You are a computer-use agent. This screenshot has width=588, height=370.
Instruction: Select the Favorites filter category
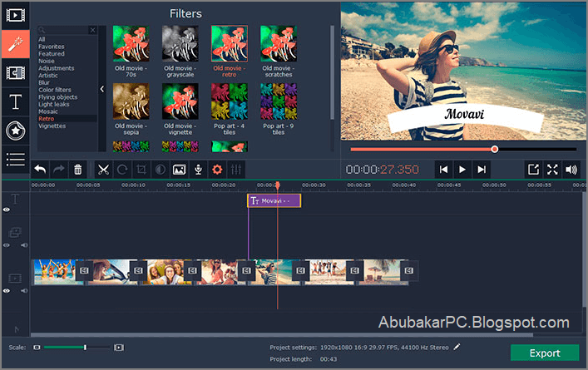click(52, 47)
